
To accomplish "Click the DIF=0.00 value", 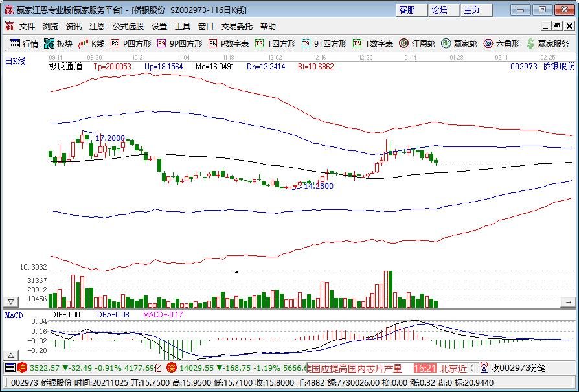I will pyautogui.click(x=65, y=315).
